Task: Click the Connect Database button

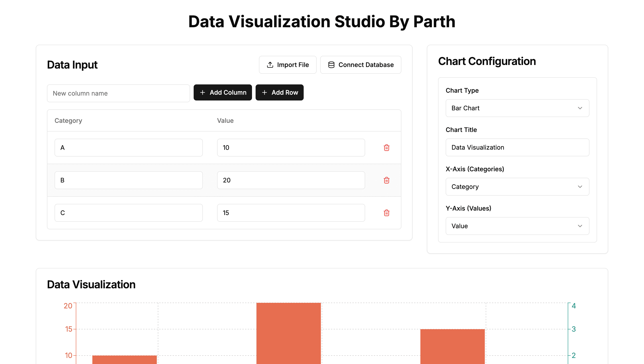Action: [360, 65]
